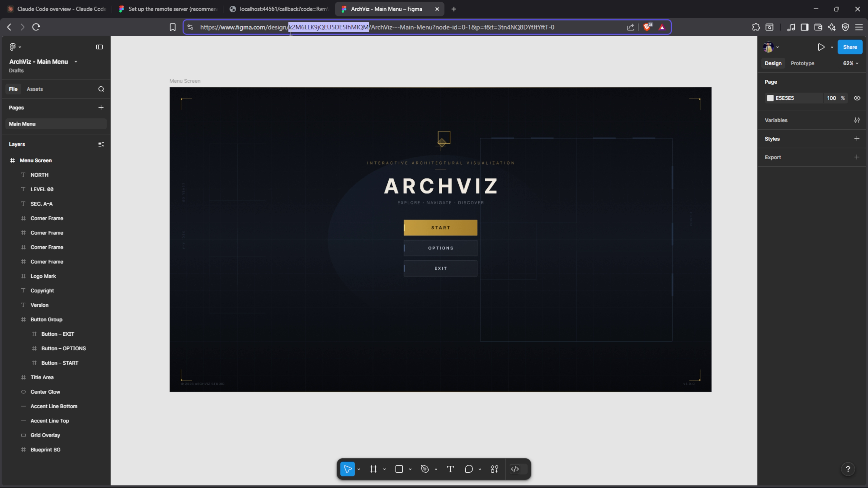This screenshot has width=868, height=488.
Task: Select the Frame tool in toolbar
Action: click(x=373, y=469)
